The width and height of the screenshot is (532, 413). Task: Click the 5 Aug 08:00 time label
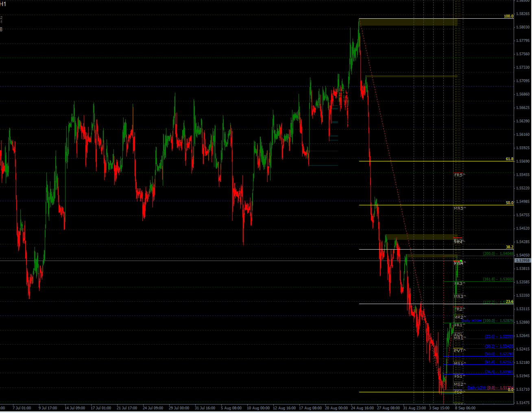[231, 408]
